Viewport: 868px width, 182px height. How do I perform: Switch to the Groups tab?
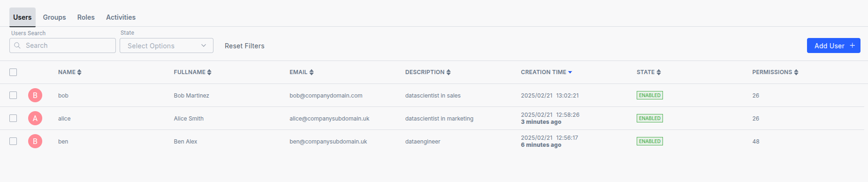(54, 17)
